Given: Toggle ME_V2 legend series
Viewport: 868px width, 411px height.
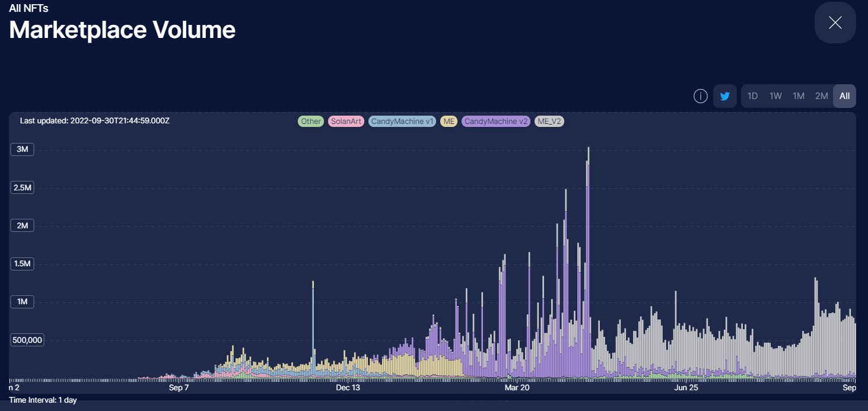Looking at the screenshot, I should tap(549, 122).
